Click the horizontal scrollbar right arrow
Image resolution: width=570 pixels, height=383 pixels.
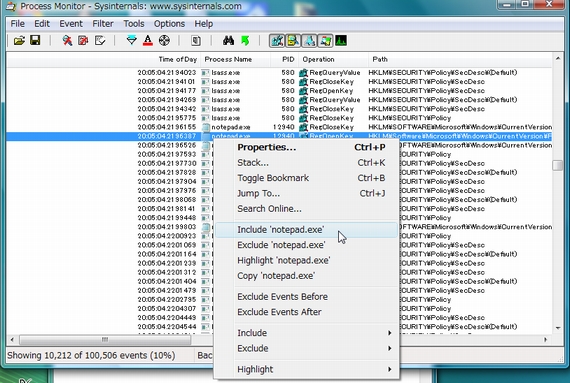pyautogui.click(x=545, y=340)
